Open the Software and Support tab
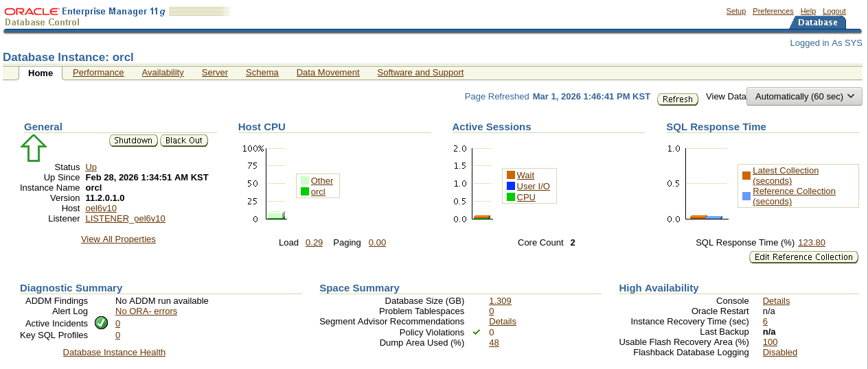Screen dimensions: 868x369 [420, 73]
